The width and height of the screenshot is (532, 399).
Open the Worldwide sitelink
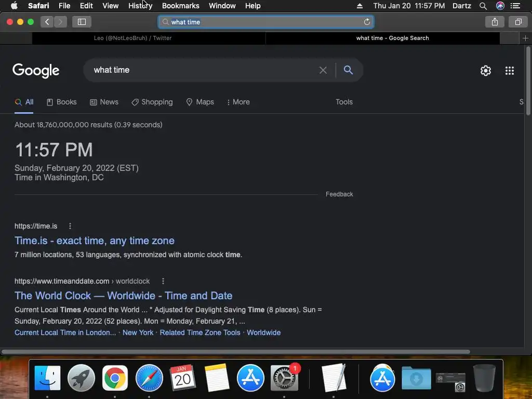(263, 332)
